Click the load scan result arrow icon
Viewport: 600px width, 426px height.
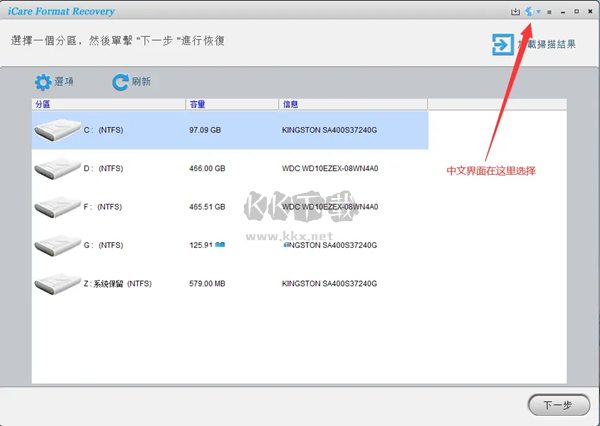[x=500, y=44]
